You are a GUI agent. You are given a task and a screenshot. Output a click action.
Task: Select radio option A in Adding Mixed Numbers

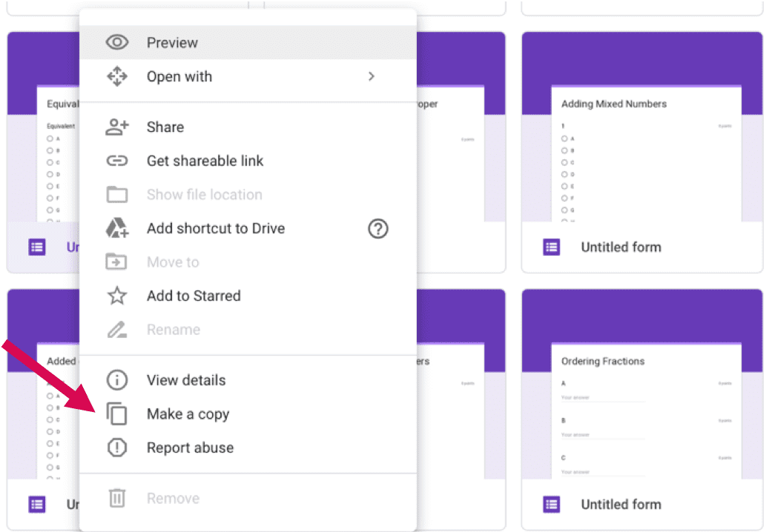[x=564, y=139]
